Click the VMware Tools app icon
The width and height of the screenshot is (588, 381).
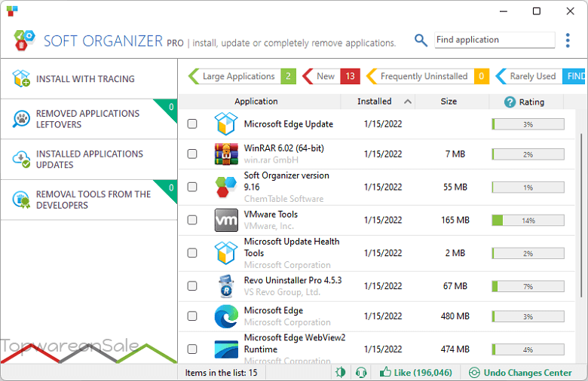click(226, 220)
